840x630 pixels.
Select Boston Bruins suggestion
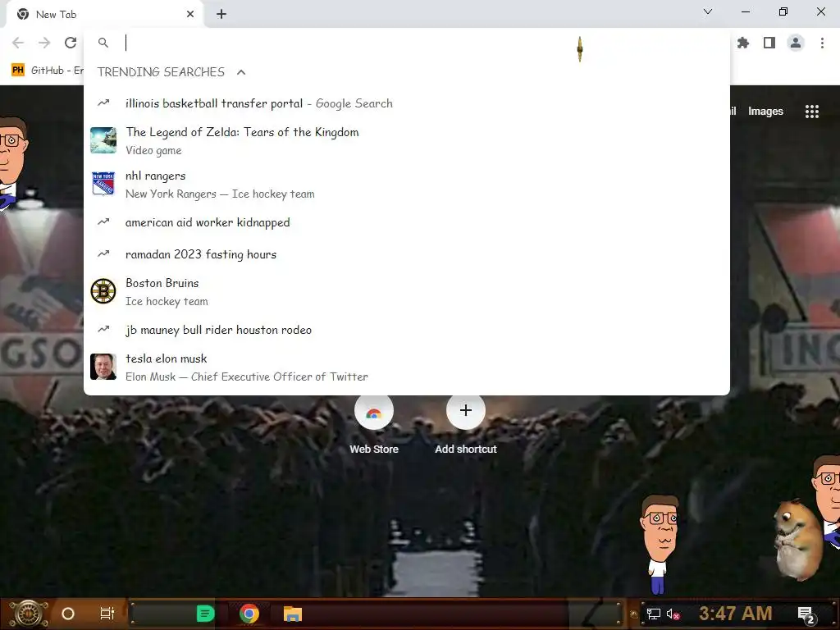coord(407,291)
